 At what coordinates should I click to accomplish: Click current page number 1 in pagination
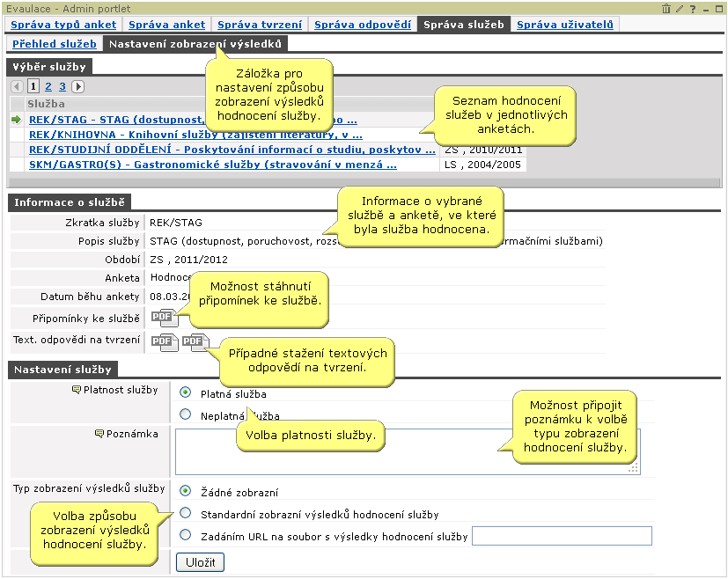tap(33, 87)
